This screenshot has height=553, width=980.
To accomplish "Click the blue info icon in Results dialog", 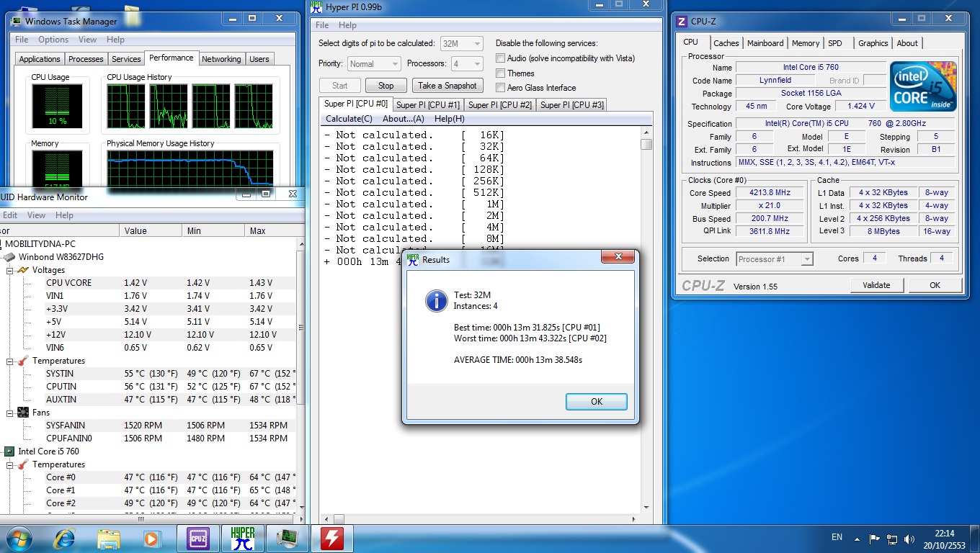I will [436, 301].
